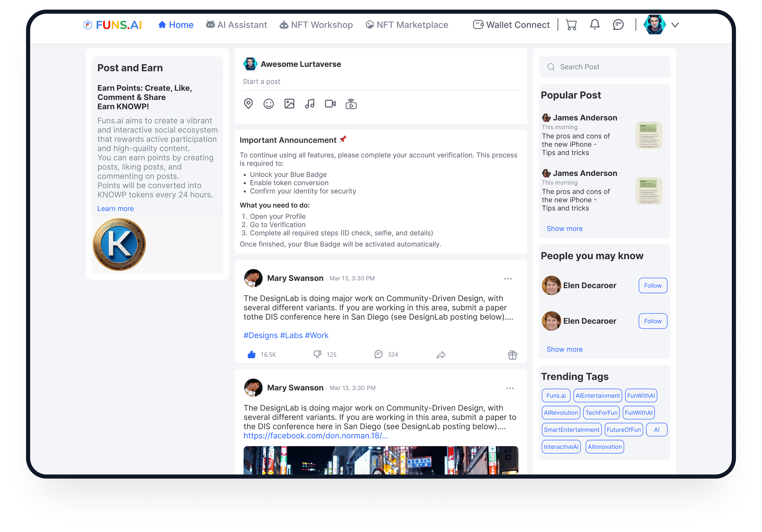This screenshot has width=762, height=532.
Task: Attach an image to a new post
Action: point(289,103)
